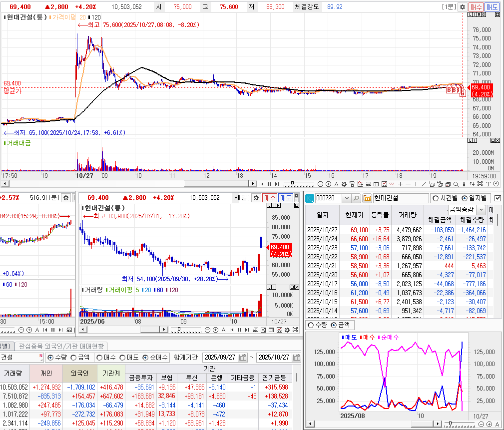The height and width of the screenshot is (430, 504).
Task: Open gear settings in daily chart bottom toolbar
Action: click(287, 330)
